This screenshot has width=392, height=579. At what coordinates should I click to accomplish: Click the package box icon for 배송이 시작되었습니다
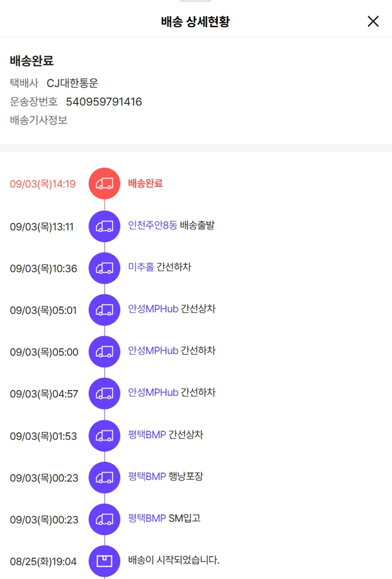click(x=105, y=561)
